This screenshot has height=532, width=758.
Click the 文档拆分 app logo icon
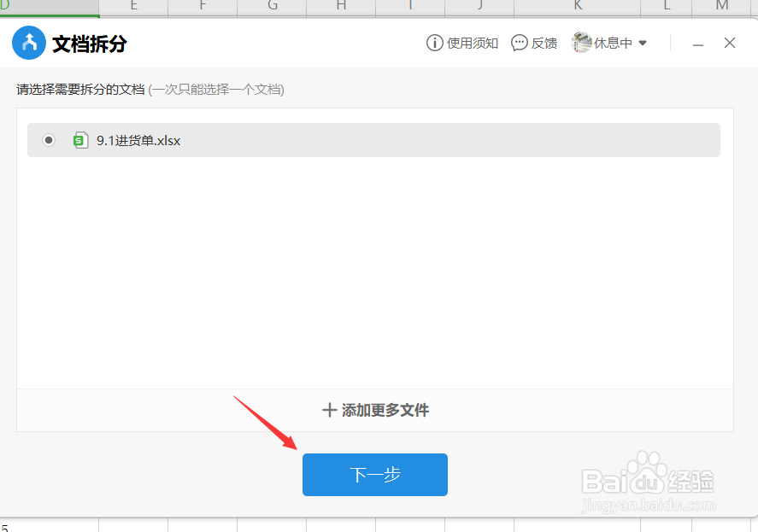click(28, 42)
